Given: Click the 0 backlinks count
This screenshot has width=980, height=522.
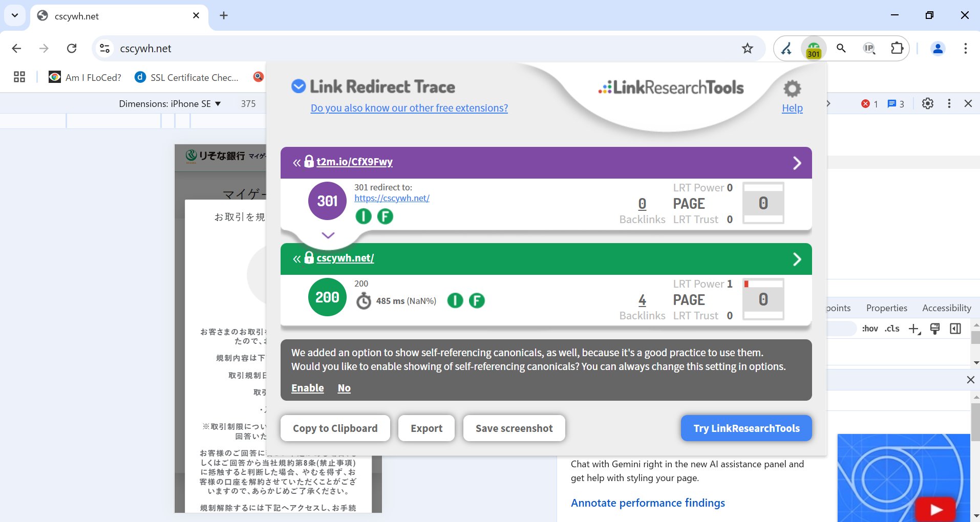Looking at the screenshot, I should coord(642,204).
